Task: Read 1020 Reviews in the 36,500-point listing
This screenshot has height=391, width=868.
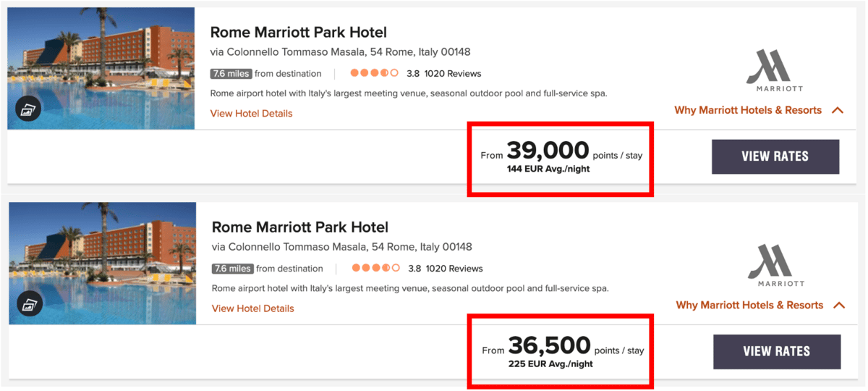Action: (x=454, y=269)
